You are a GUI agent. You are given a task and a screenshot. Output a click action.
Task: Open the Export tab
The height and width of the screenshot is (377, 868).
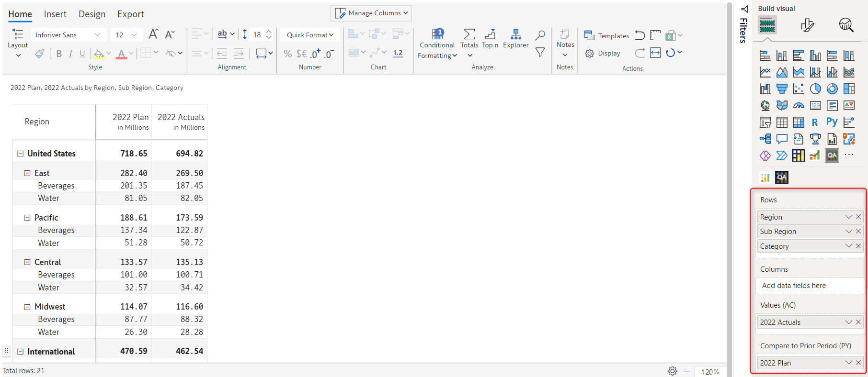(130, 14)
